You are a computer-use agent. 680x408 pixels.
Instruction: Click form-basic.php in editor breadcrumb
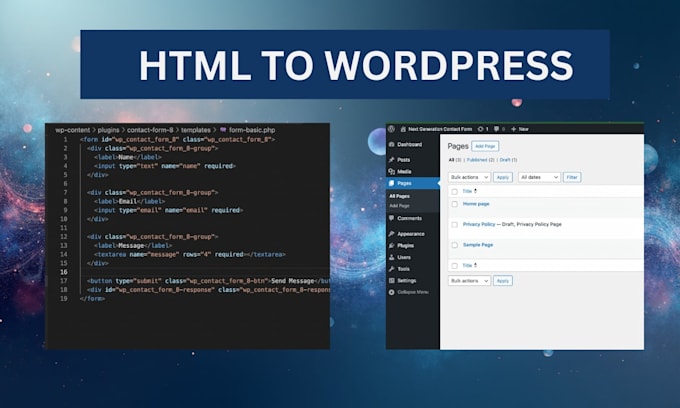pyautogui.click(x=252, y=130)
